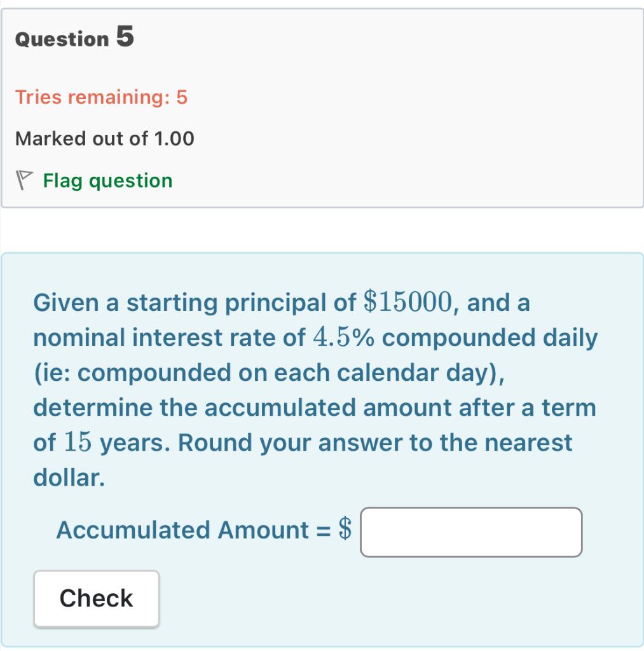The image size is (644, 651).
Task: Flag question for later review
Action: [x=107, y=180]
